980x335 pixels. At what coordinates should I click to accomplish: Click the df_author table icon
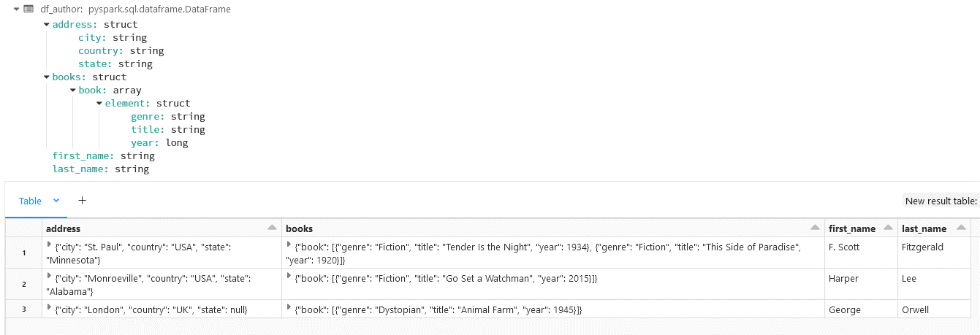coord(29,9)
